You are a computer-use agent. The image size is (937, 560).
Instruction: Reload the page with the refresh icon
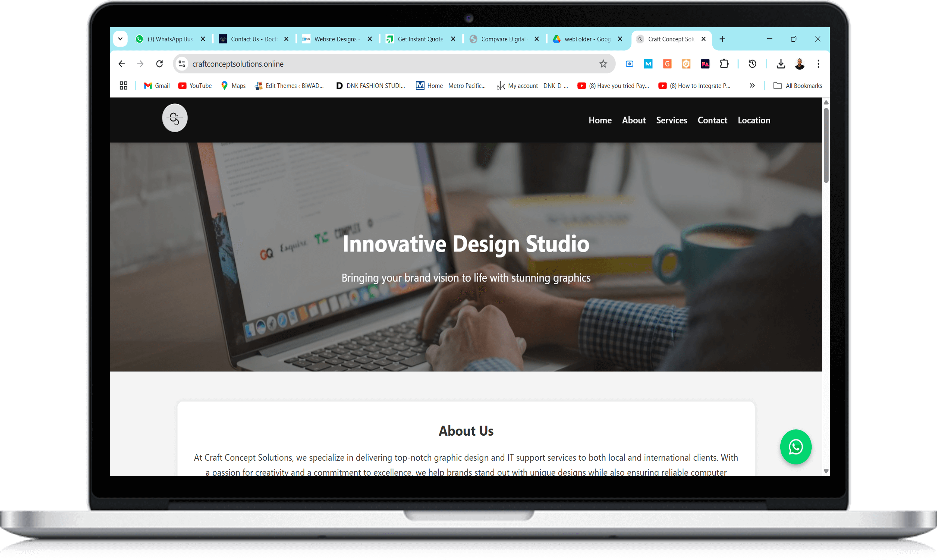(x=159, y=64)
